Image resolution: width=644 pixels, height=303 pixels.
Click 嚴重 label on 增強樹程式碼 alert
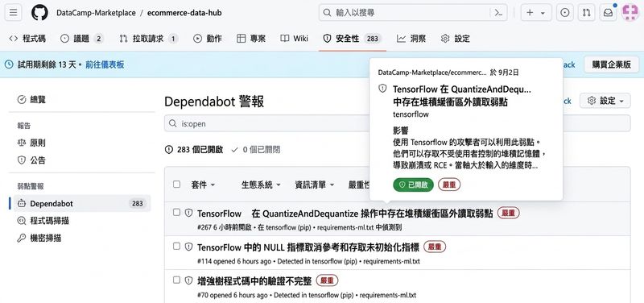pos(327,280)
